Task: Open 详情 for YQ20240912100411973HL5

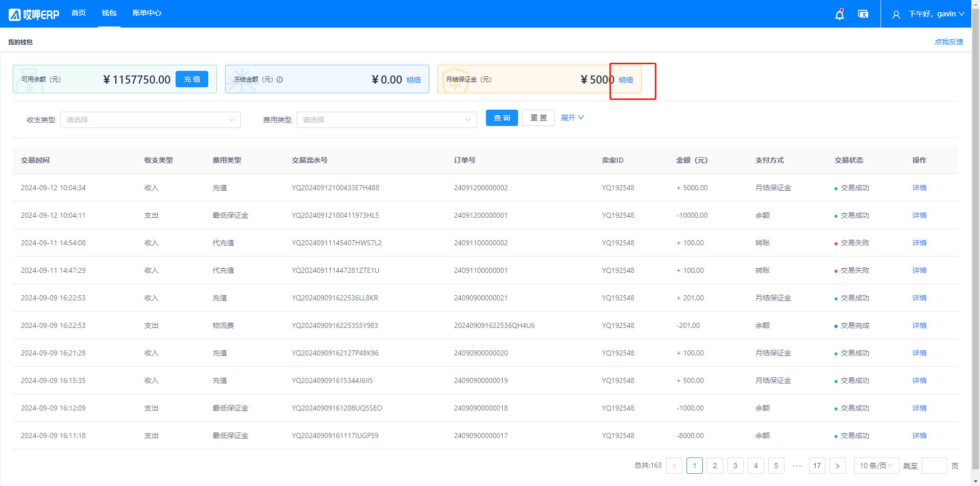Action: pos(919,215)
